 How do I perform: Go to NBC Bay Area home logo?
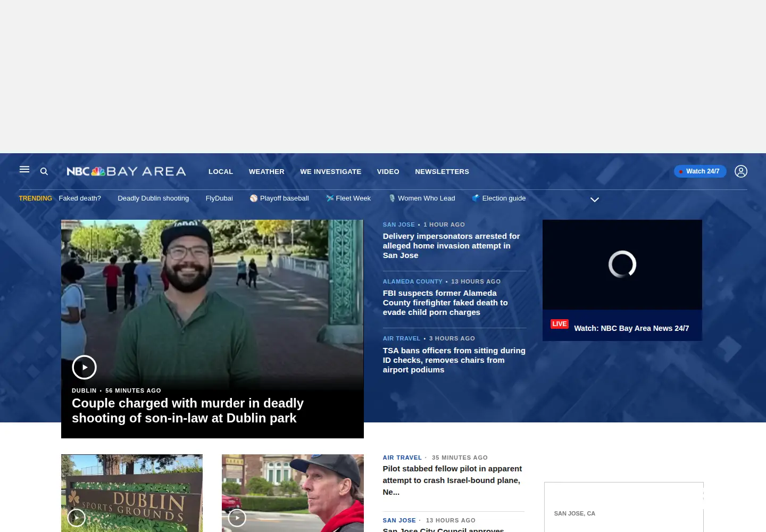tap(126, 171)
